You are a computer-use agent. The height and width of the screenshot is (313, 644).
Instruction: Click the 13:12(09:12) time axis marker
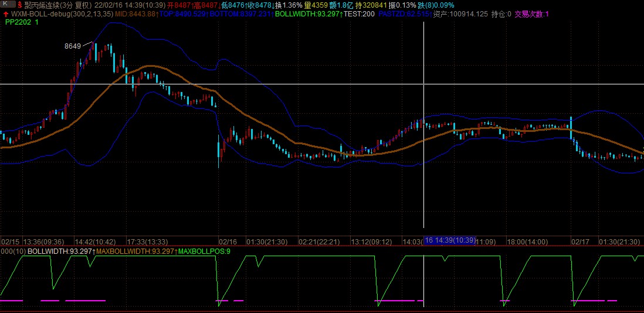[371, 241]
